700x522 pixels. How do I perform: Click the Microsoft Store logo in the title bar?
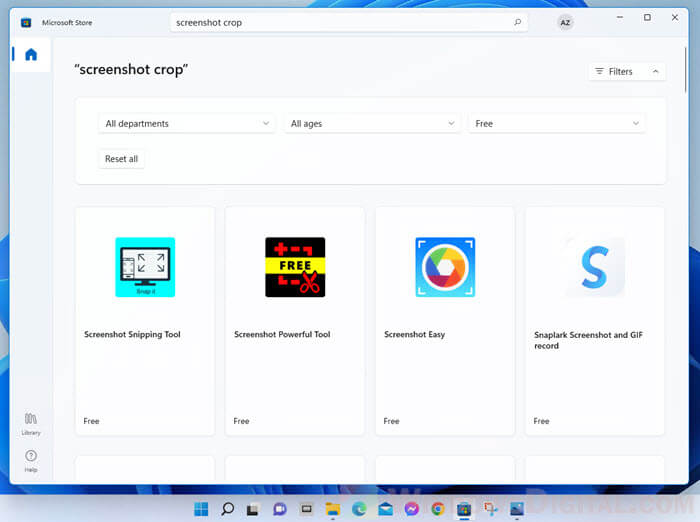(26, 22)
